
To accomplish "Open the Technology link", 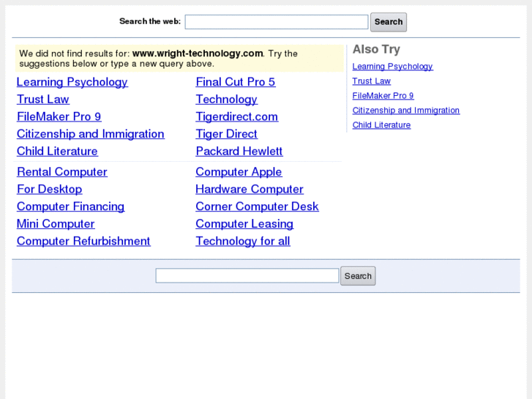I will pos(227,99).
